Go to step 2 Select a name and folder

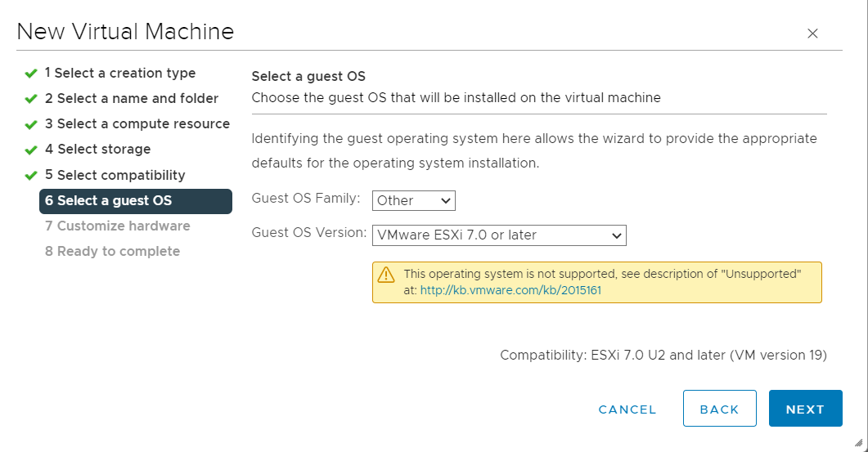click(x=132, y=98)
